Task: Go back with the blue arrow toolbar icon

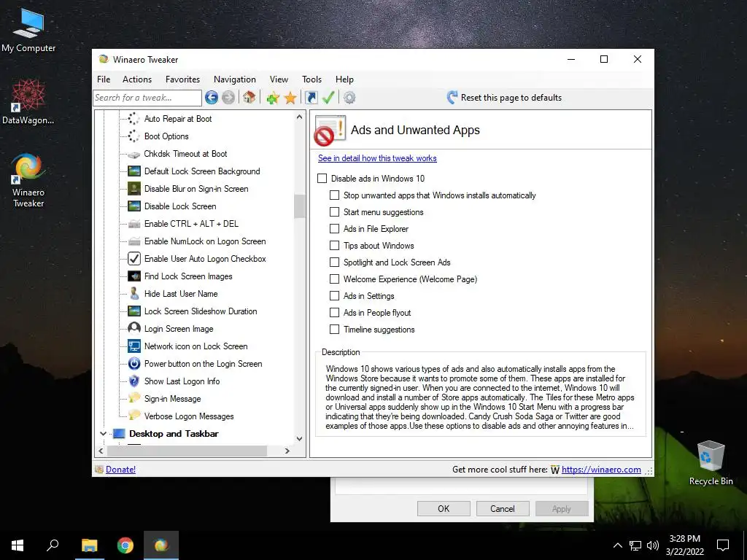Action: [x=212, y=98]
